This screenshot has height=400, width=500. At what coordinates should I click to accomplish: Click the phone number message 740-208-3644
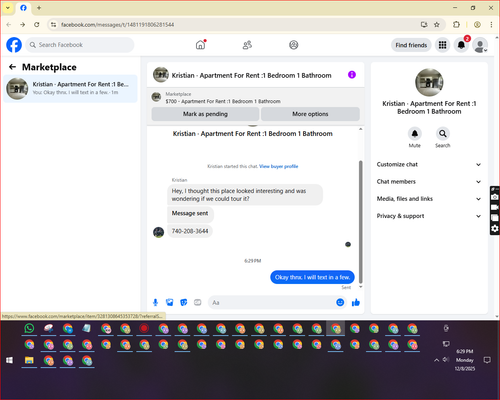[190, 231]
